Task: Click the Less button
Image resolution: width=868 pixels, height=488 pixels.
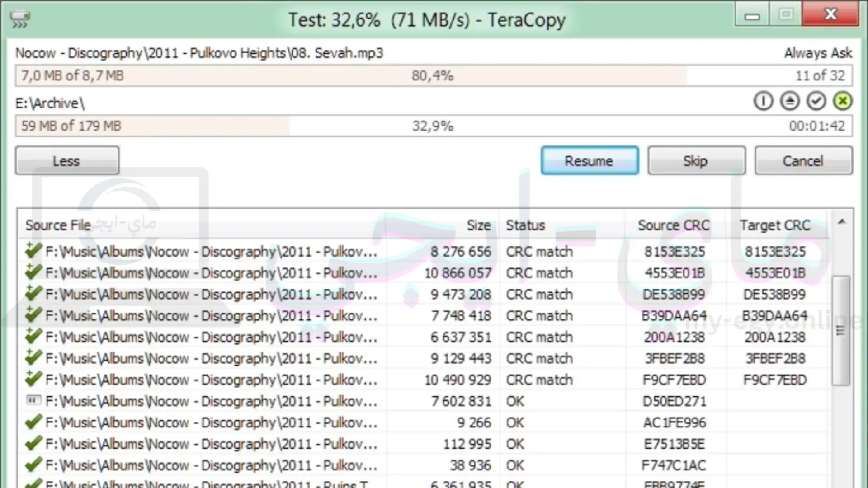Action: tap(67, 160)
